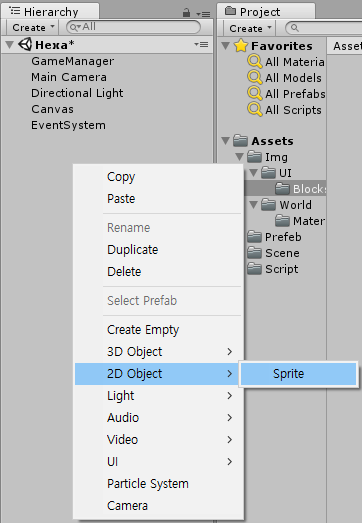Viewport: 362px width, 523px height.
Task: Toggle the Hierarchy panel lock icon
Action: (x=187, y=13)
